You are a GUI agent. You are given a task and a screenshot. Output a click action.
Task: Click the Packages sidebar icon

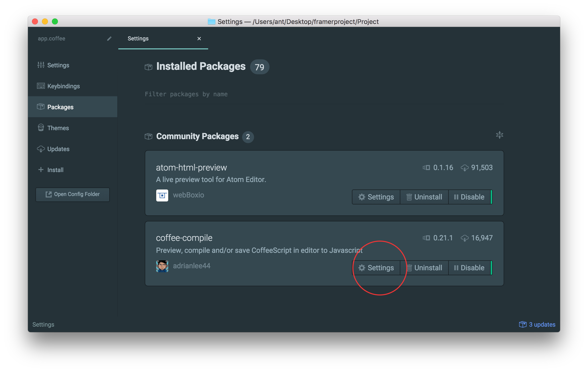pyautogui.click(x=41, y=107)
